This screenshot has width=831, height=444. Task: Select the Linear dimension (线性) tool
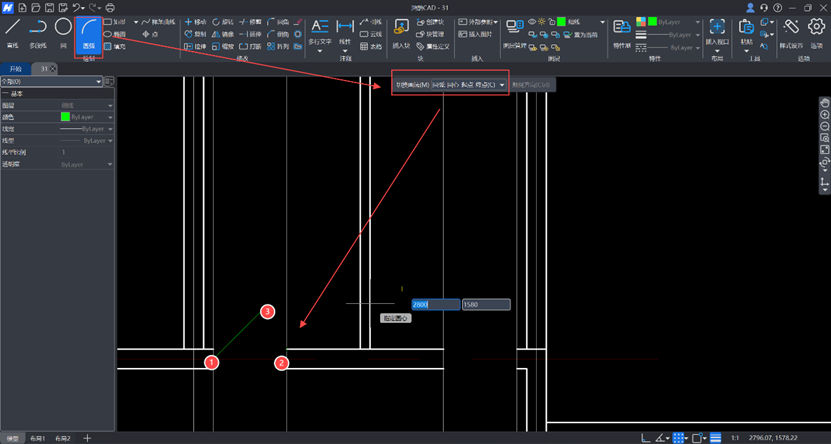pyautogui.click(x=345, y=34)
